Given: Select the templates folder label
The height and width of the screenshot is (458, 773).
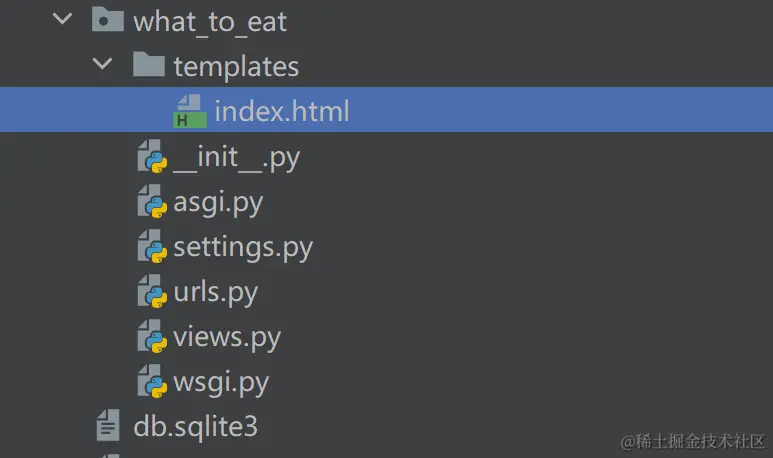Looking at the screenshot, I should [236, 67].
